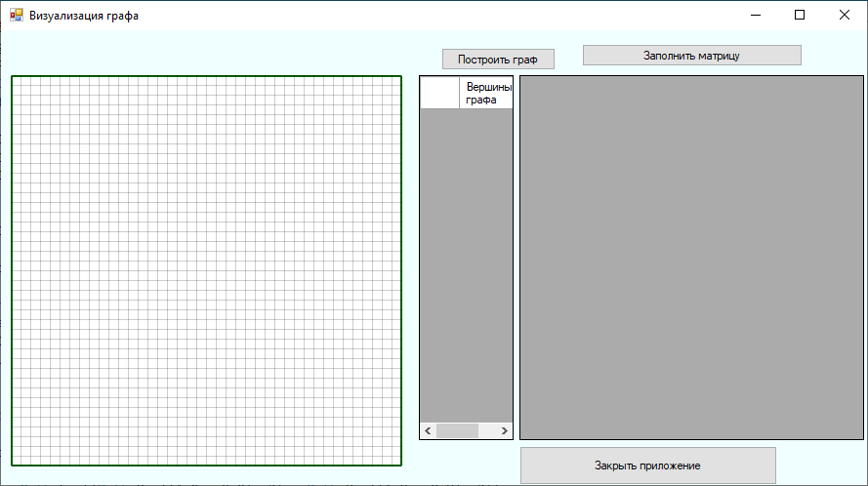Screen dimensions: 868x486
Task: Click inside the large gray matrix panel
Action: pos(691,258)
